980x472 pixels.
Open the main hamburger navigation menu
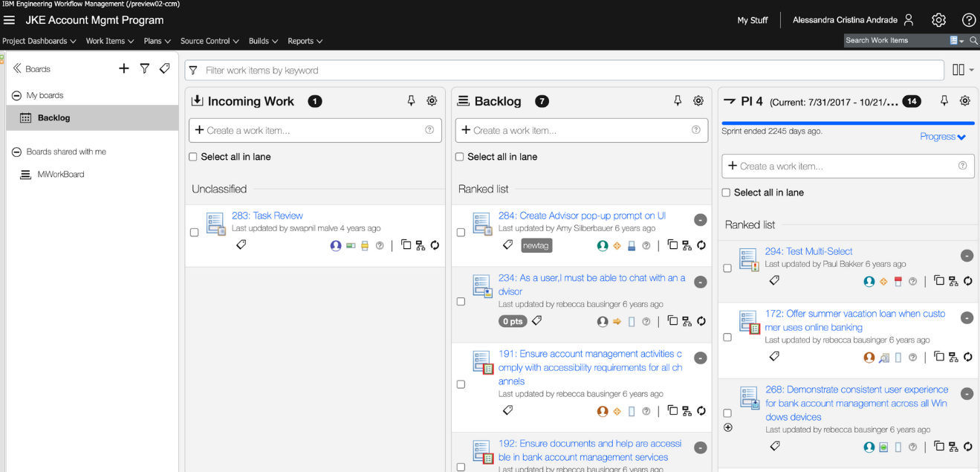coord(10,19)
